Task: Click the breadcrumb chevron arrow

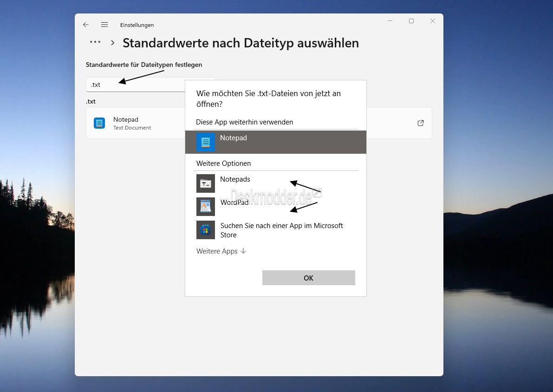Action: (112, 43)
